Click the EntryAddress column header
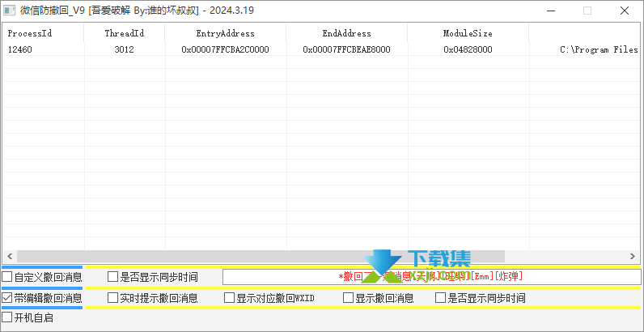 point(226,33)
